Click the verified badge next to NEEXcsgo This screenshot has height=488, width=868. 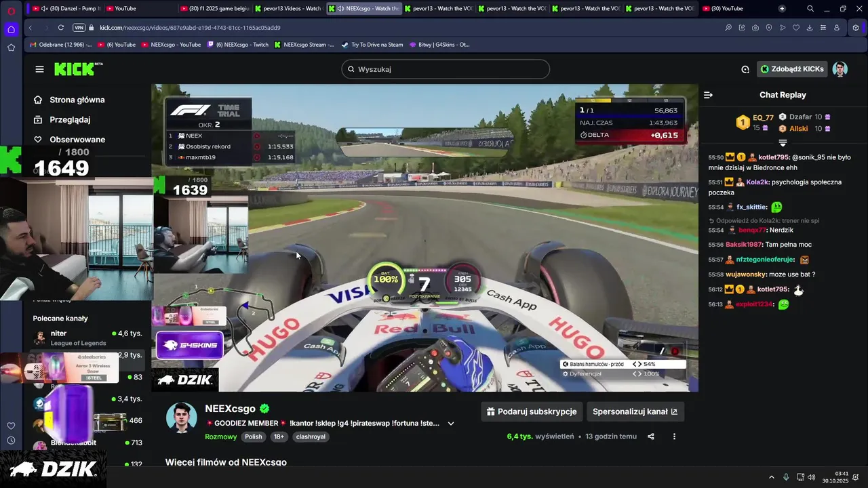(x=264, y=409)
